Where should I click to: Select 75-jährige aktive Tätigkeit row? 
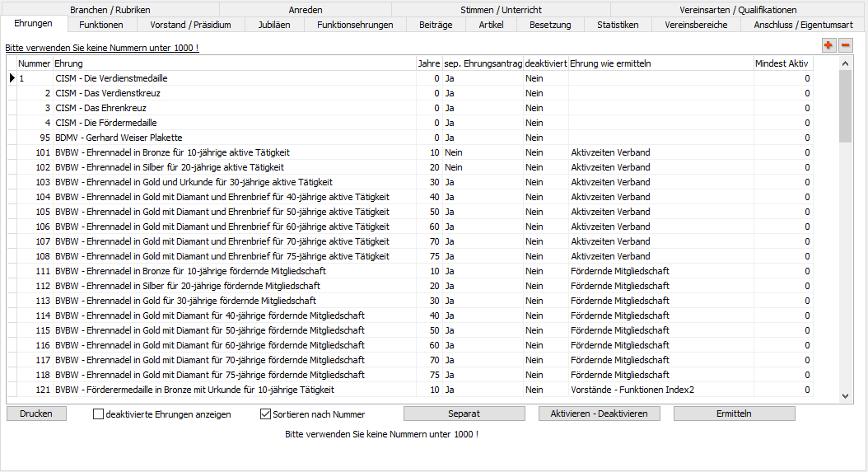coord(409,256)
